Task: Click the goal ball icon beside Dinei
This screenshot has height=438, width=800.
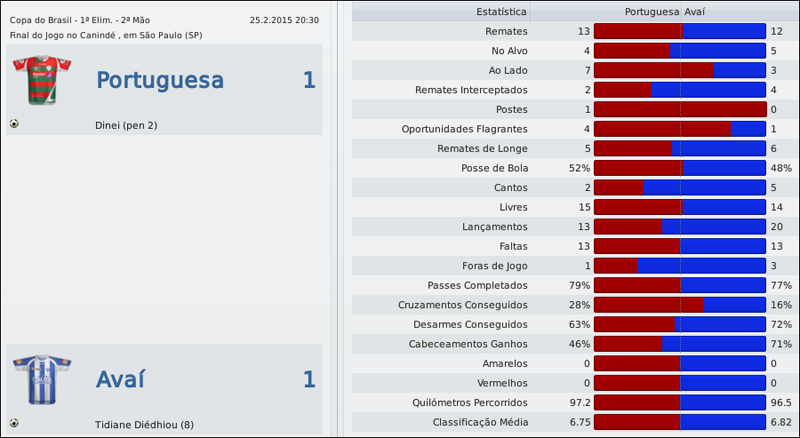Action: click(14, 124)
